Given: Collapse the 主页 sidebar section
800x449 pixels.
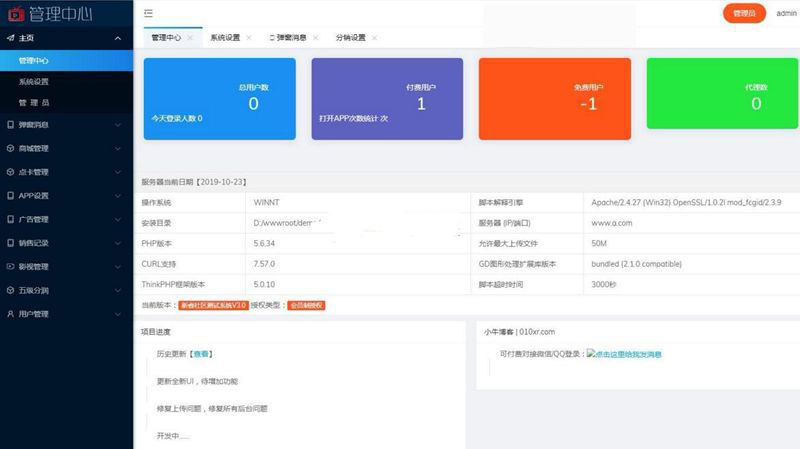Looking at the screenshot, I should [x=118, y=38].
